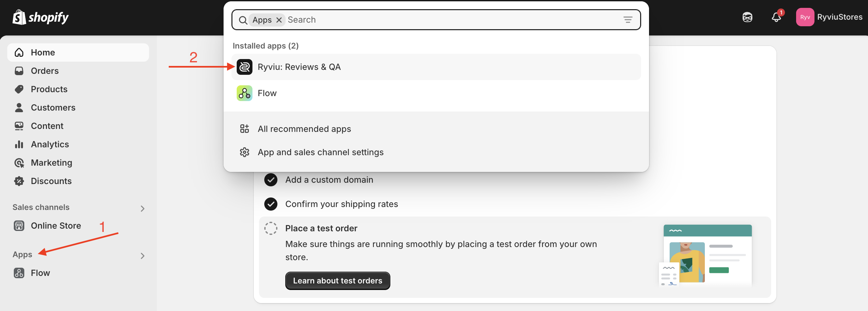868x311 pixels.
Task: Open the Sidekick assistant icon
Action: pyautogui.click(x=748, y=17)
